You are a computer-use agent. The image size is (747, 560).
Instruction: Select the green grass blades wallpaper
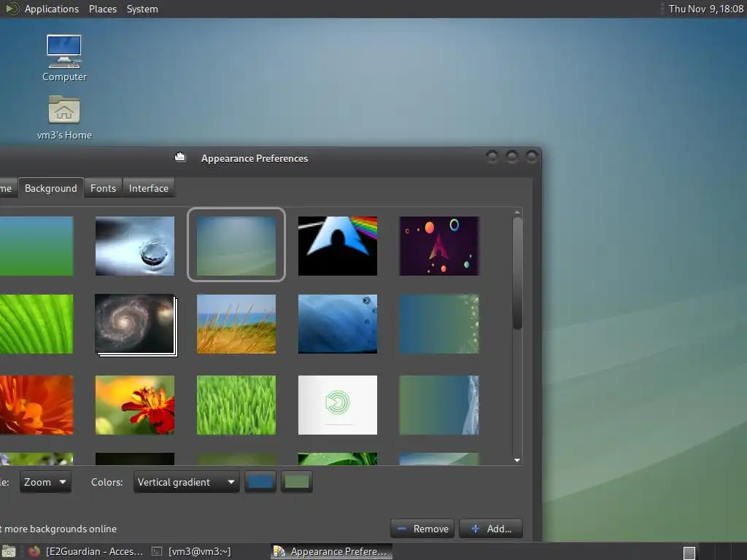pos(236,405)
